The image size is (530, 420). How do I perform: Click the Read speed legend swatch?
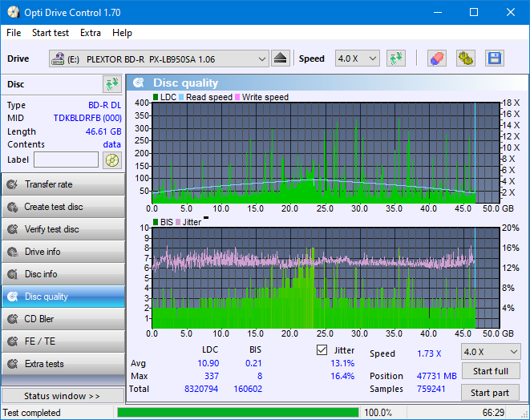(x=181, y=97)
